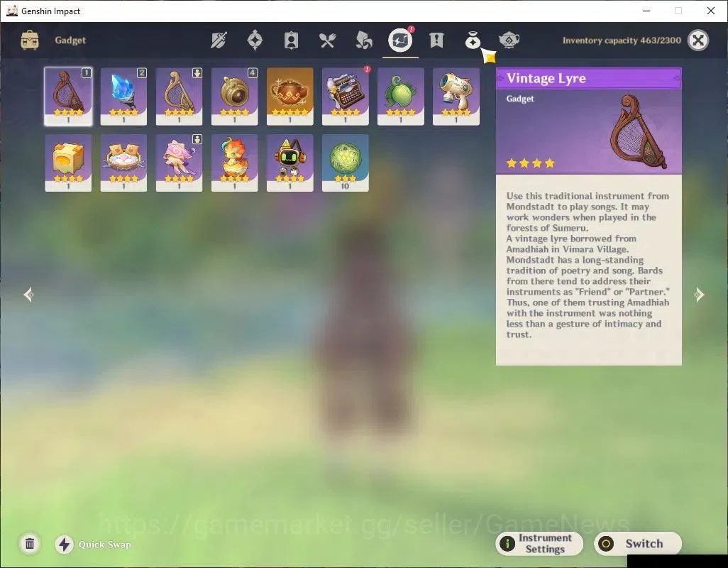Viewport: 728px width, 568px height.
Task: Go to the previous page with left arrow
Action: coord(29,295)
